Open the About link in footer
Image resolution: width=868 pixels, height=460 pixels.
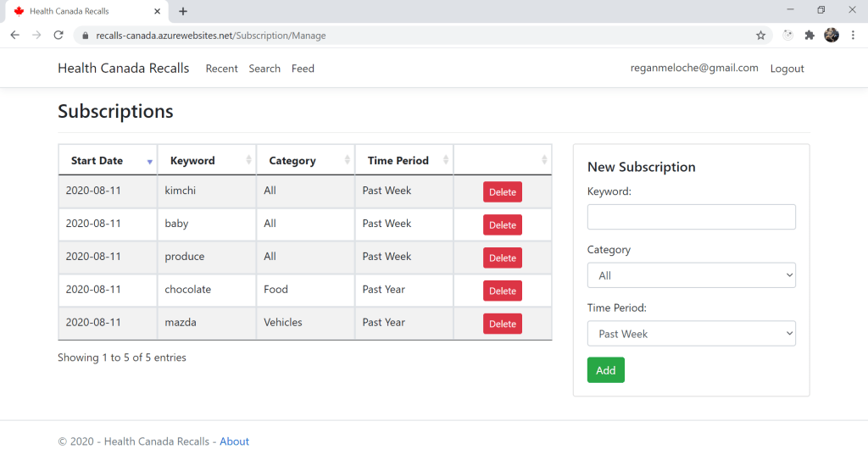[x=234, y=441]
